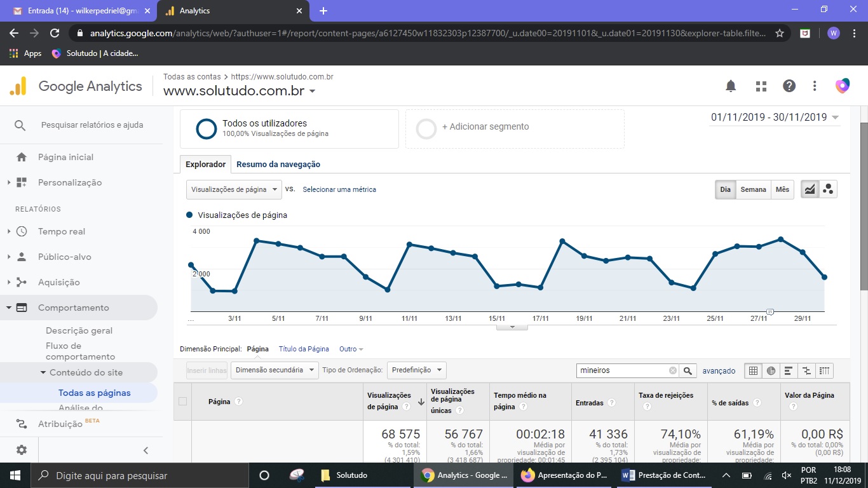Switch to Resumo da navegação tab
The height and width of the screenshot is (488, 868).
[x=278, y=164]
